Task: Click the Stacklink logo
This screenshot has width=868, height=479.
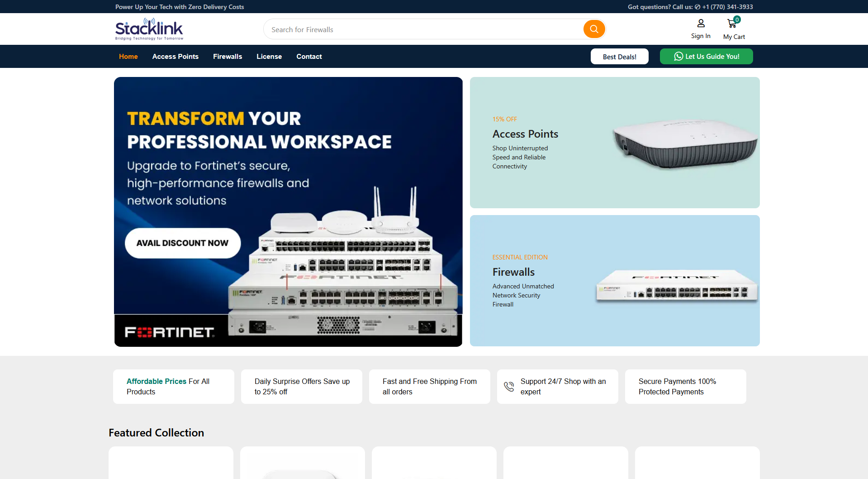Action: (x=149, y=29)
